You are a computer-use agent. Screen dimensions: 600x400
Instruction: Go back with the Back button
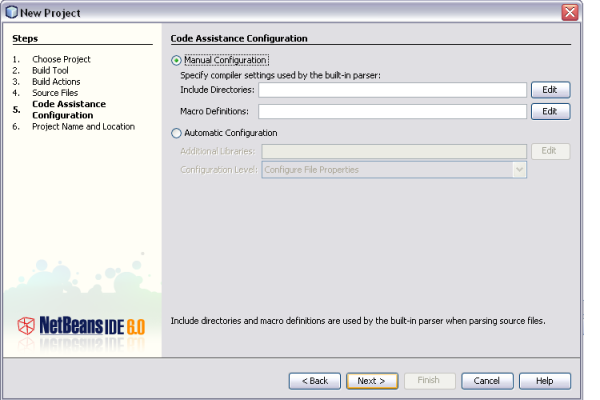(x=315, y=381)
